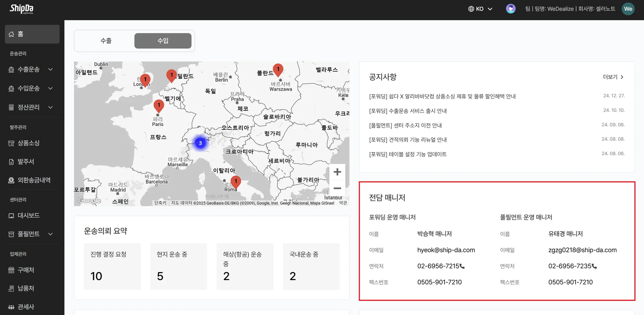Click the ShipDa logo
Screen dimensions: 644x315
click(20, 9)
